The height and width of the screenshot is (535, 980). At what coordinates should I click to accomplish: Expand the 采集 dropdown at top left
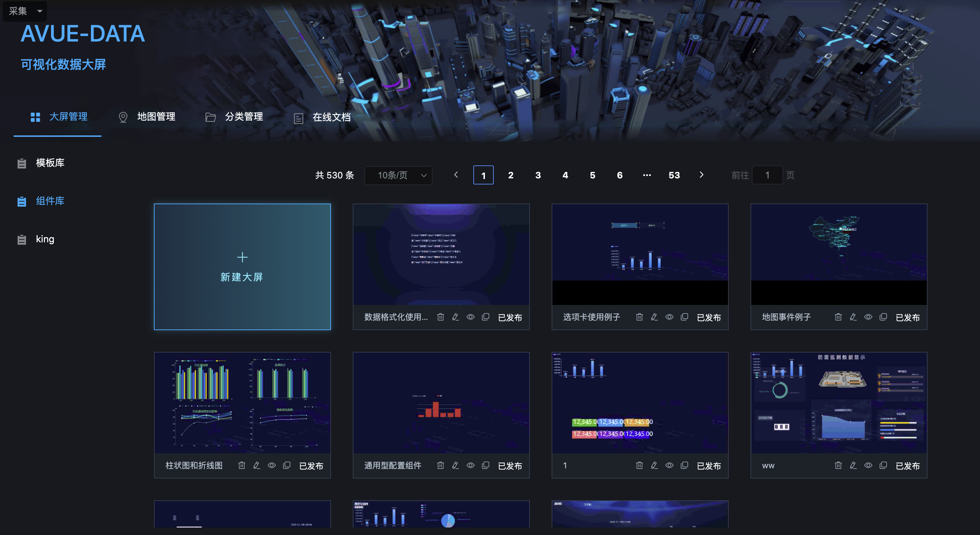(x=25, y=11)
